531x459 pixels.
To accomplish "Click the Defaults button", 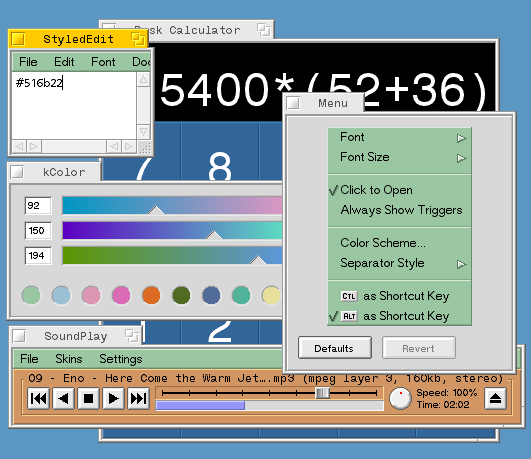I will [335, 348].
